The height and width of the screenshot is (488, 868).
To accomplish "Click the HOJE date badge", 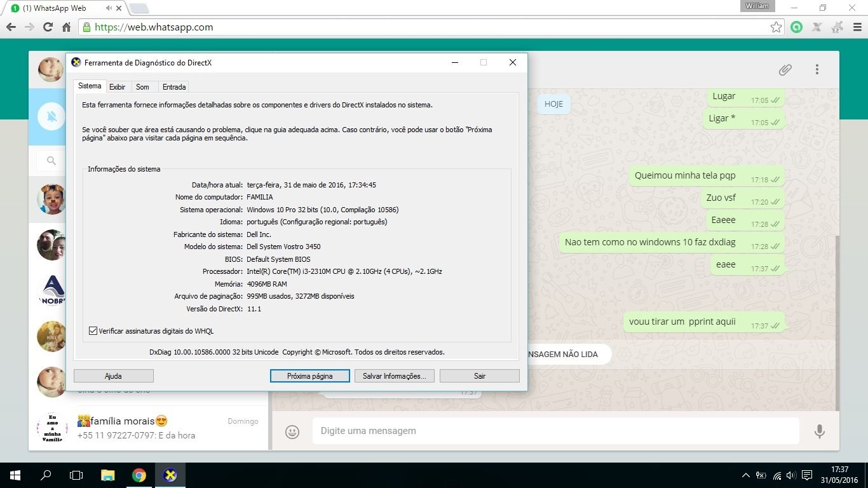I will [553, 104].
